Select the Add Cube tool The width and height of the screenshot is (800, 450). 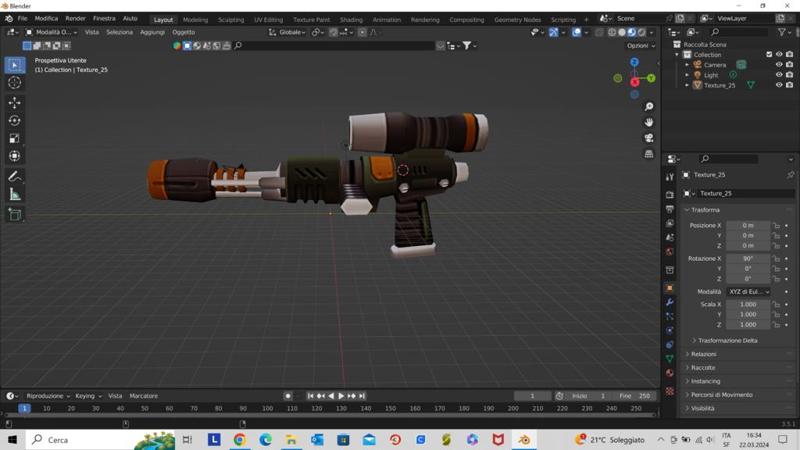[x=15, y=214]
